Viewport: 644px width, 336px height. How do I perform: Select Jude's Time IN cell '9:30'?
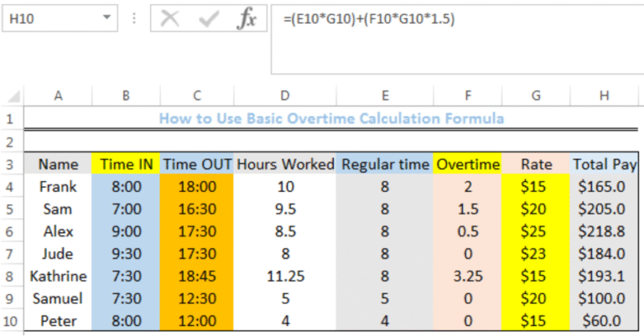126,254
